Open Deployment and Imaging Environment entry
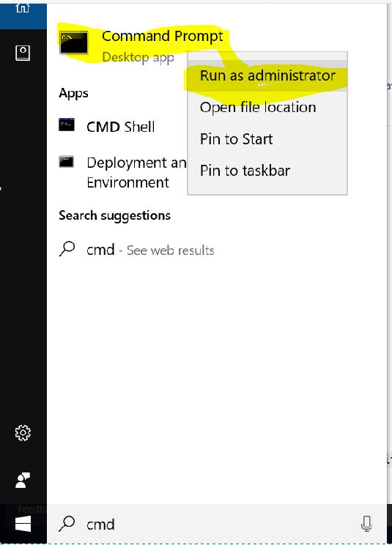The width and height of the screenshot is (392, 545). [136, 172]
